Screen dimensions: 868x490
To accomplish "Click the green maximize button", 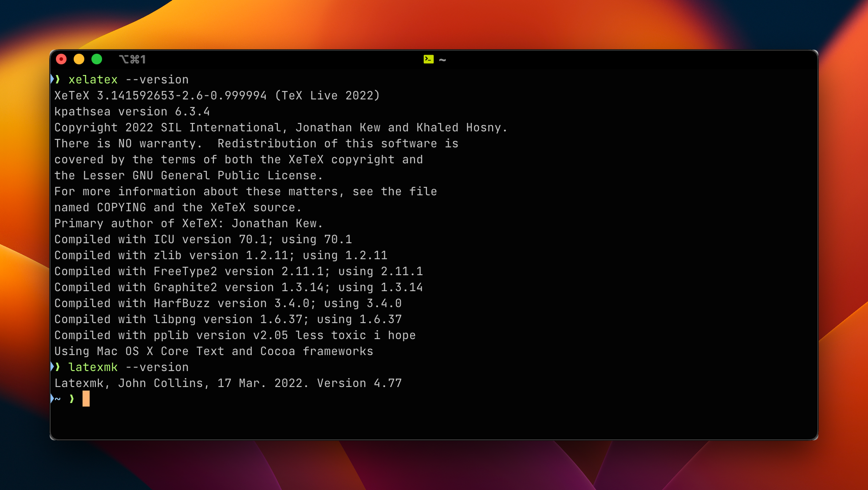I will pos(97,59).
